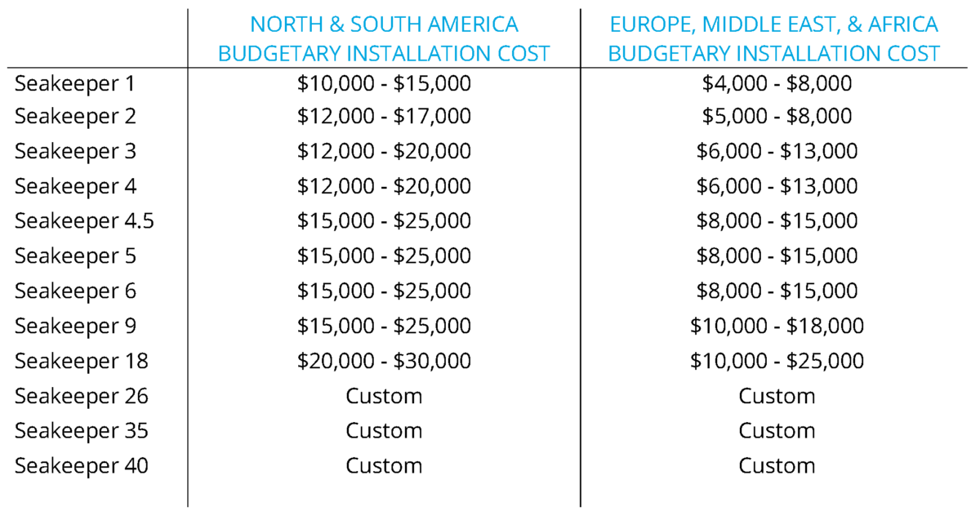Click the $4,000 - $8,000 cost cell
980x511 pixels.
coord(777,83)
